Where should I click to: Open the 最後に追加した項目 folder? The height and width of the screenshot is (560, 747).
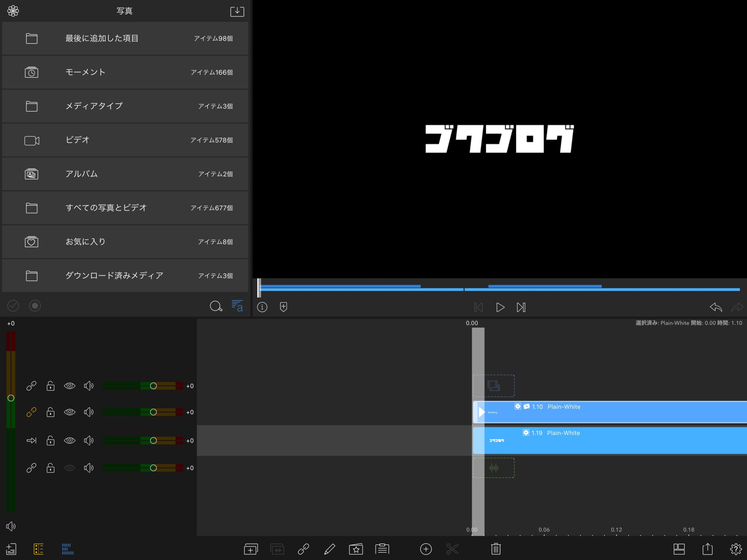[x=125, y=39]
